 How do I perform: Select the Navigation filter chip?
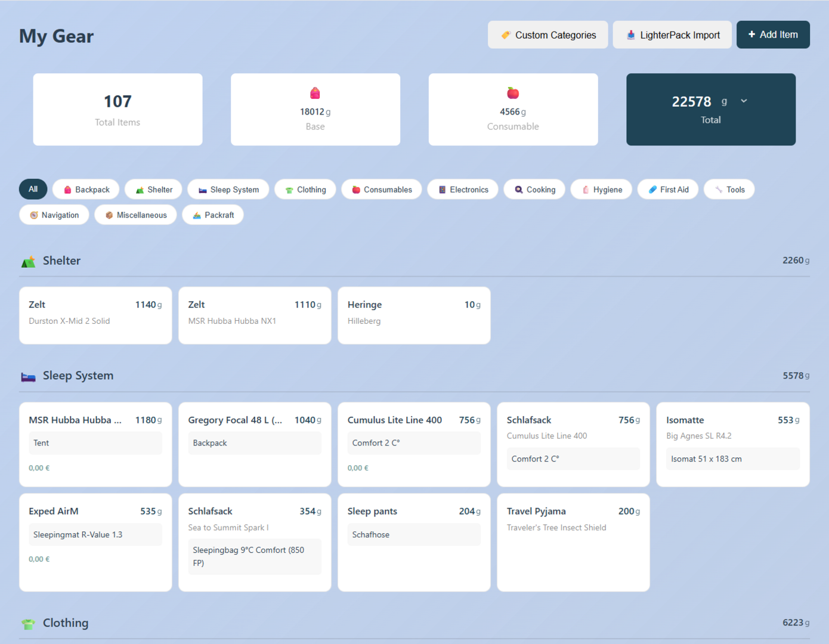(x=54, y=215)
